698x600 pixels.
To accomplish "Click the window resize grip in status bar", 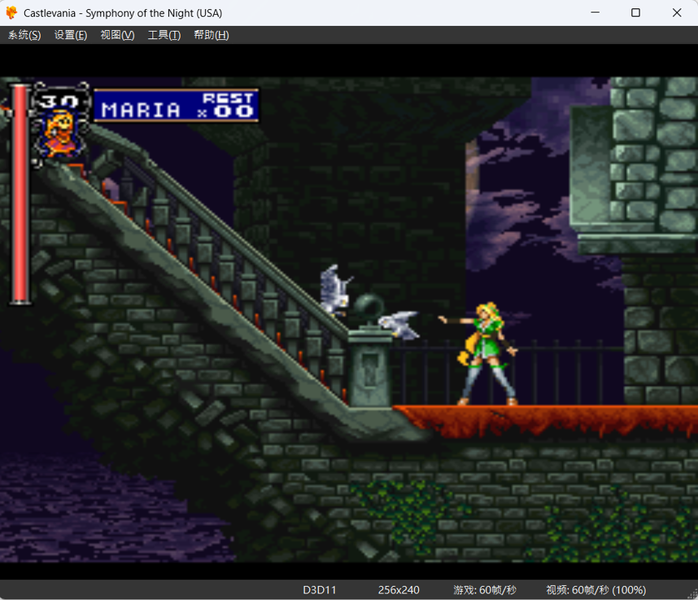I will [x=692, y=594].
